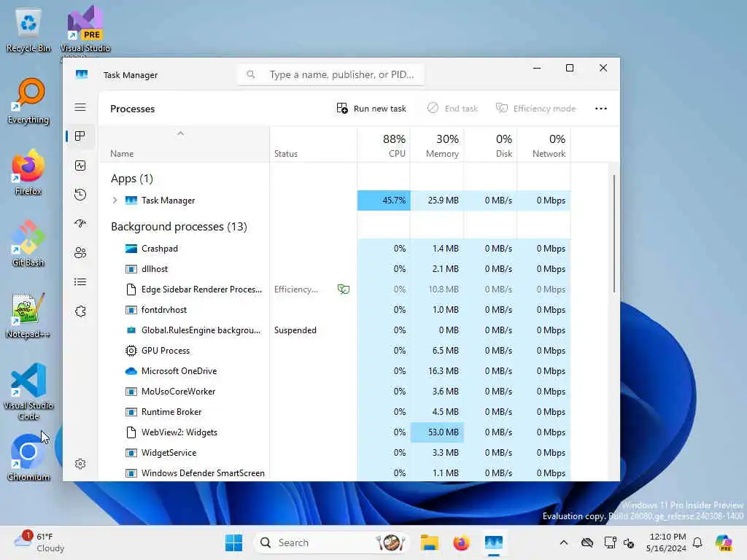The height and width of the screenshot is (560, 747).
Task: Sort by the 0% Network column
Action: pos(544,146)
